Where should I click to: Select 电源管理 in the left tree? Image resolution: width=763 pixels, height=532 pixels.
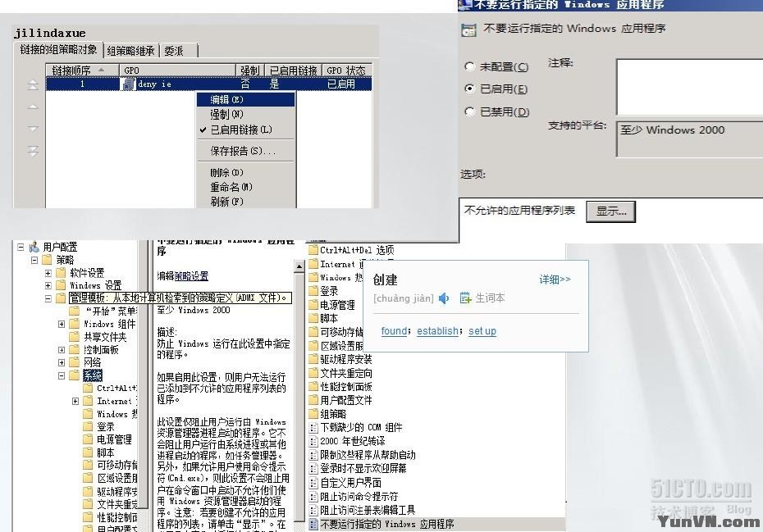pos(114,439)
